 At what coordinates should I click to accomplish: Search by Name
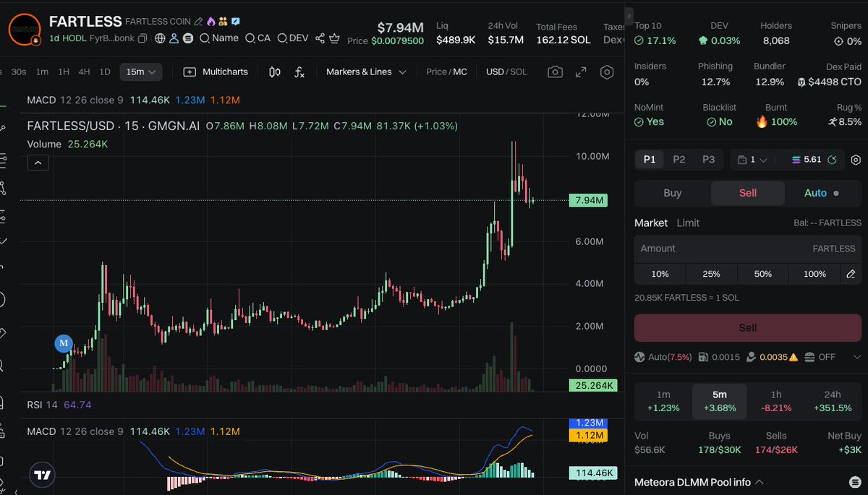pyautogui.click(x=219, y=38)
